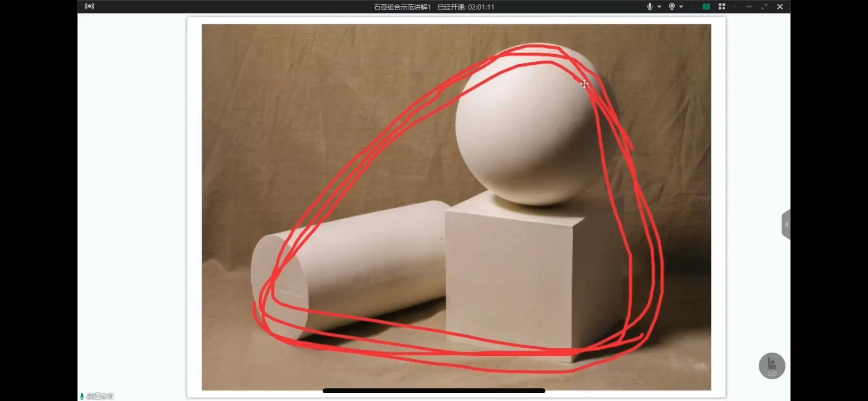
Task: Open the webcam options dropdown arrow
Action: coord(681,7)
